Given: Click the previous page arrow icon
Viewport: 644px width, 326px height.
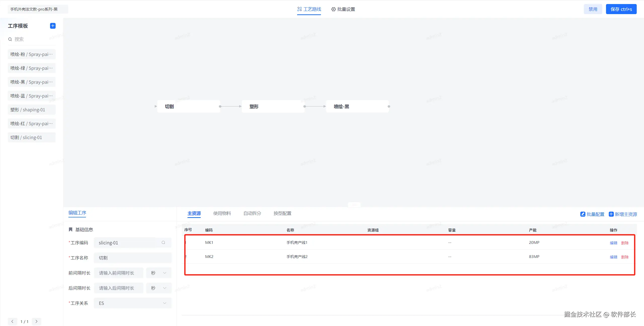Looking at the screenshot, I should pos(12,321).
